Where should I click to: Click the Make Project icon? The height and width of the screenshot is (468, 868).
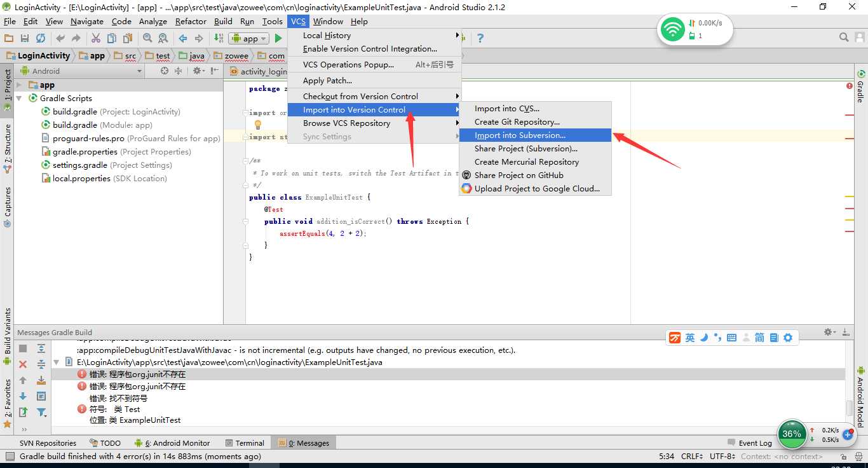pyautogui.click(x=219, y=39)
